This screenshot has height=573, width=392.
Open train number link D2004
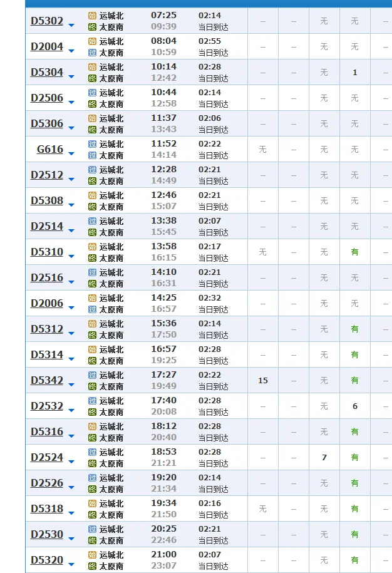pyautogui.click(x=47, y=46)
